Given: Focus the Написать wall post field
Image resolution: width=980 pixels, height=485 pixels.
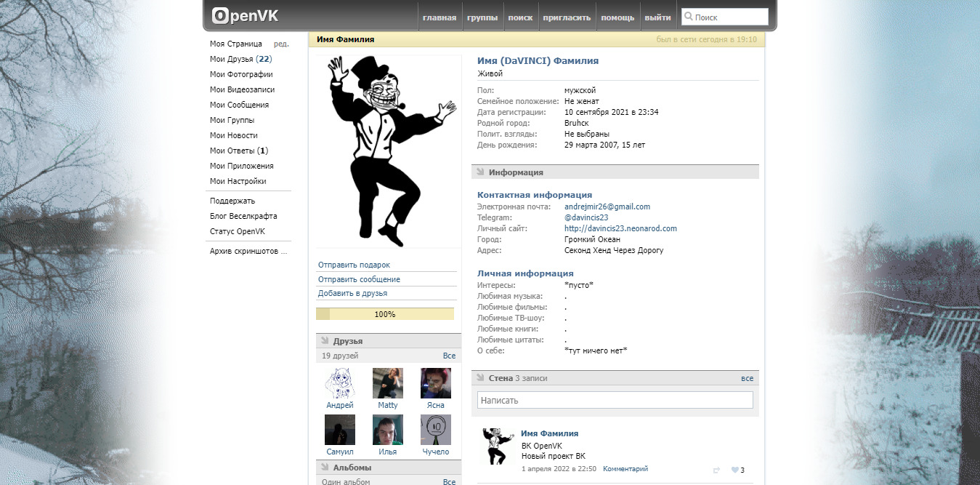Looking at the screenshot, I should coord(615,400).
